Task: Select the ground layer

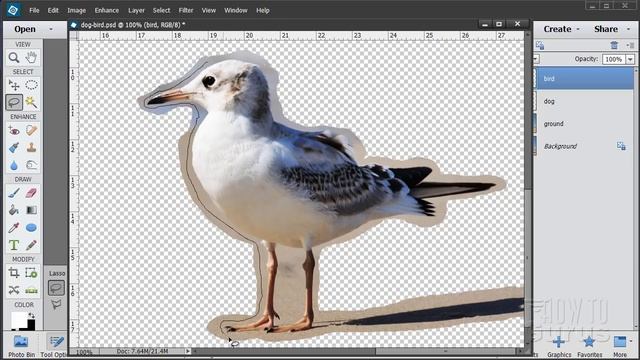Action: tap(584, 124)
